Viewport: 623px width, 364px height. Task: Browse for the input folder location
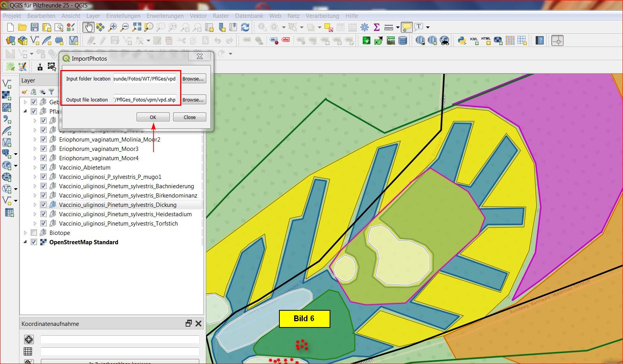[193, 79]
